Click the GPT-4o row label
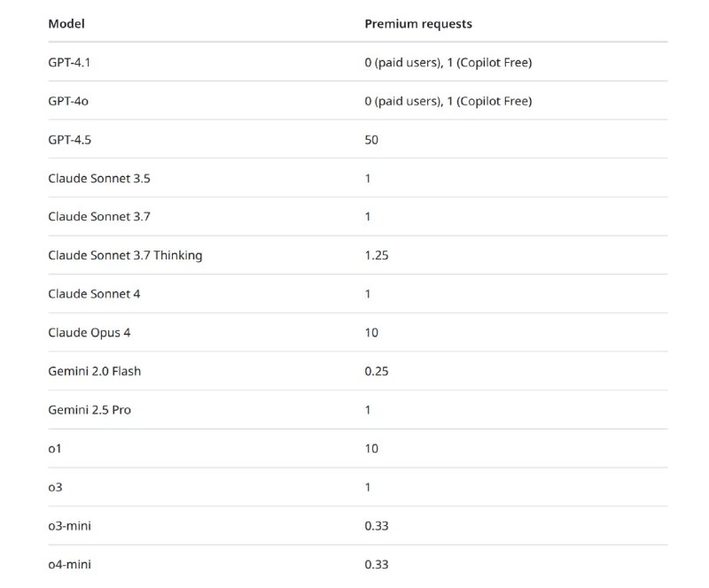The height and width of the screenshot is (588, 709). coord(68,101)
